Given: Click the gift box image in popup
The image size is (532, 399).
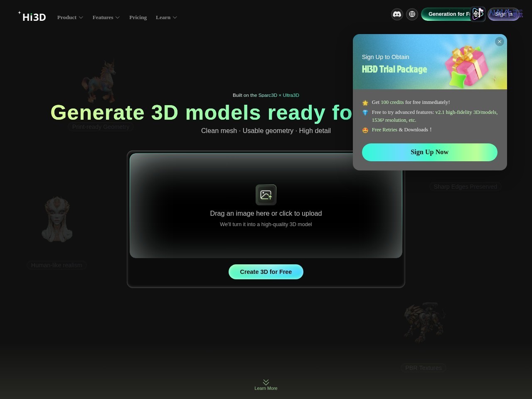Looking at the screenshot, I should [x=466, y=66].
